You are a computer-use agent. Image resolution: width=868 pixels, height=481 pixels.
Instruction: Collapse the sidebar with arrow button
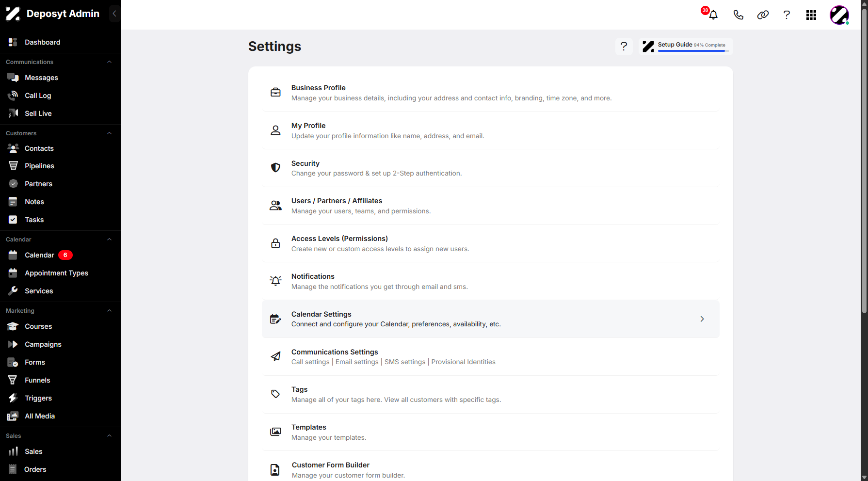coord(114,14)
